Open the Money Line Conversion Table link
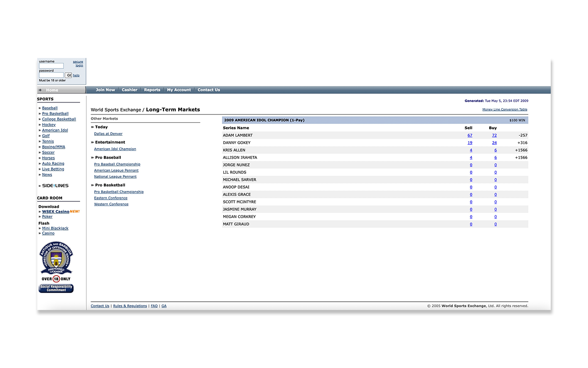The image size is (588, 368). click(x=504, y=109)
